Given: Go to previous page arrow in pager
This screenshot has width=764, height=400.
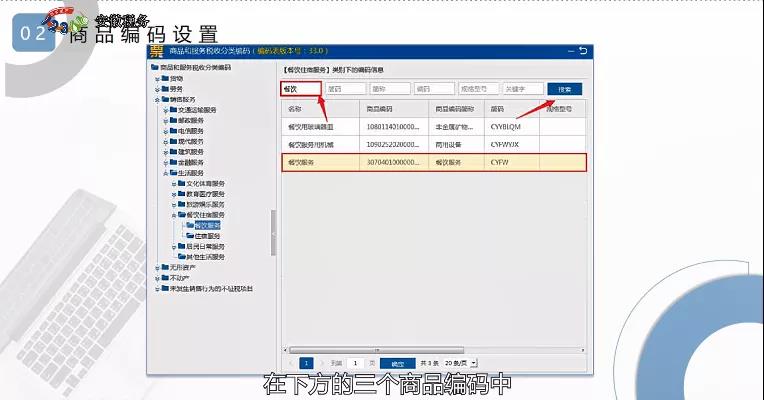Looking at the screenshot, I should (x=291, y=363).
